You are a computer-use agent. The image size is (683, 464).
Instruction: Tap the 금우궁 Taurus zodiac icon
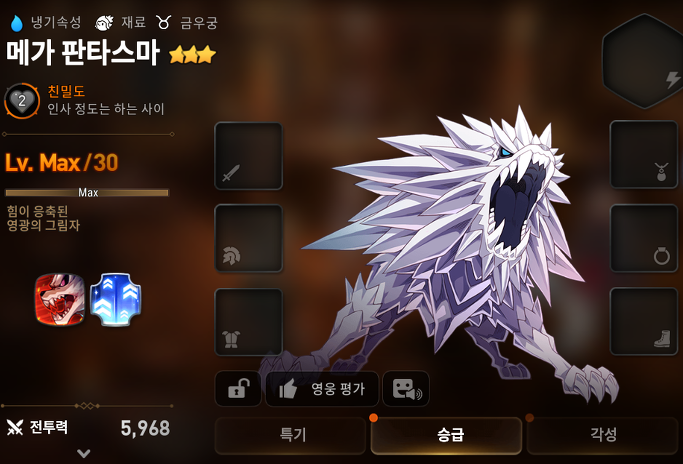coord(163,22)
